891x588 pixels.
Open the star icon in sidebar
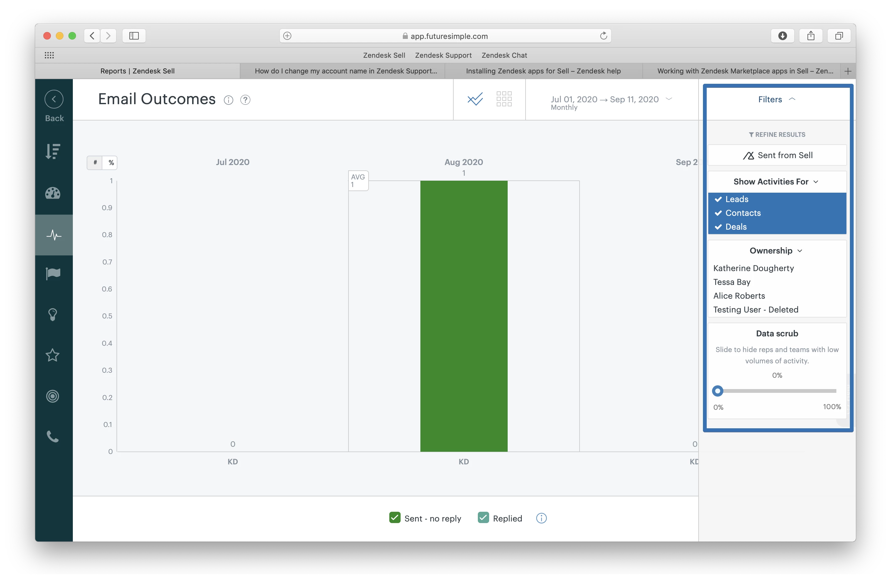(53, 355)
